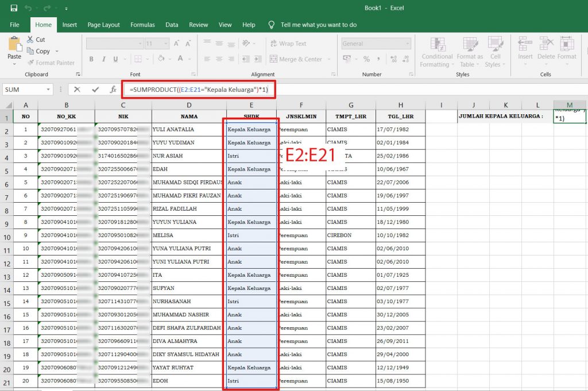This screenshot has width=588, height=391.
Task: Open the Quick Access Toolbar customize arrow
Action: pos(66,8)
